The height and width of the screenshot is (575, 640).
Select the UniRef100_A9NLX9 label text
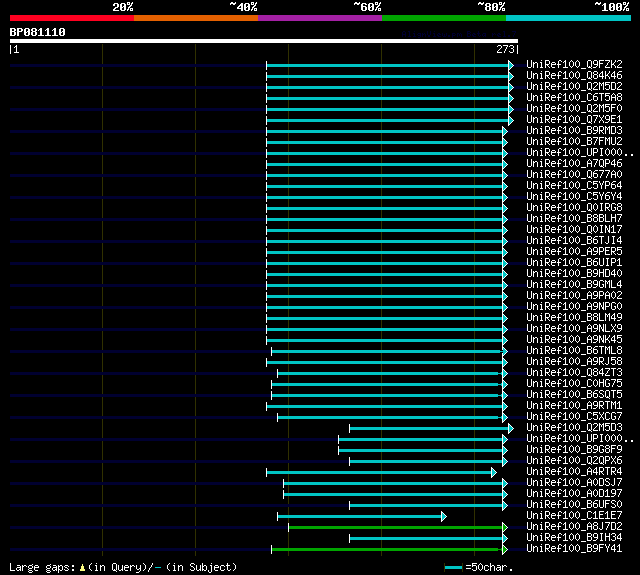pos(574,329)
